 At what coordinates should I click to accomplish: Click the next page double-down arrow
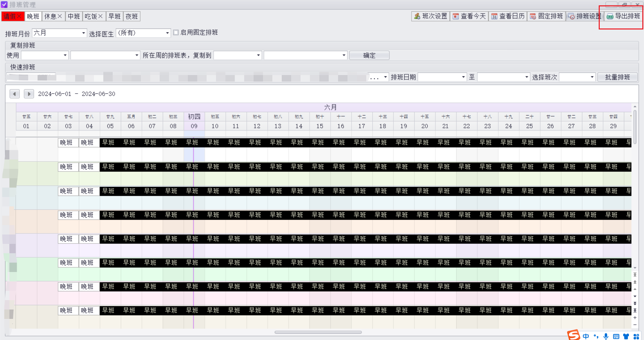pyautogui.click(x=635, y=303)
